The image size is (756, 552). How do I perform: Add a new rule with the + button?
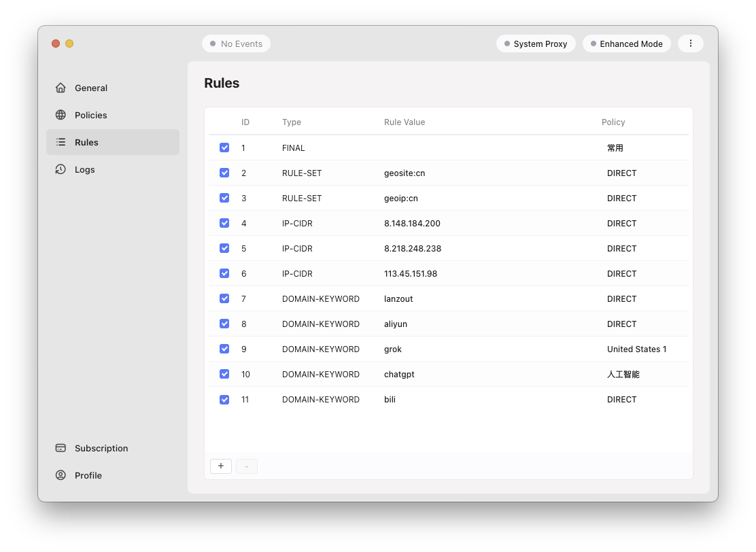pos(220,466)
